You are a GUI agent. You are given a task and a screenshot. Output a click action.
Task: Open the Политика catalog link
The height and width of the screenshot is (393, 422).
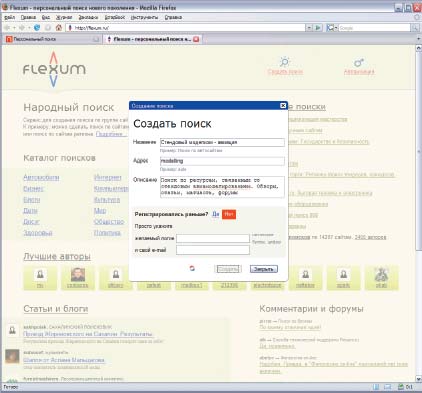tap(107, 233)
